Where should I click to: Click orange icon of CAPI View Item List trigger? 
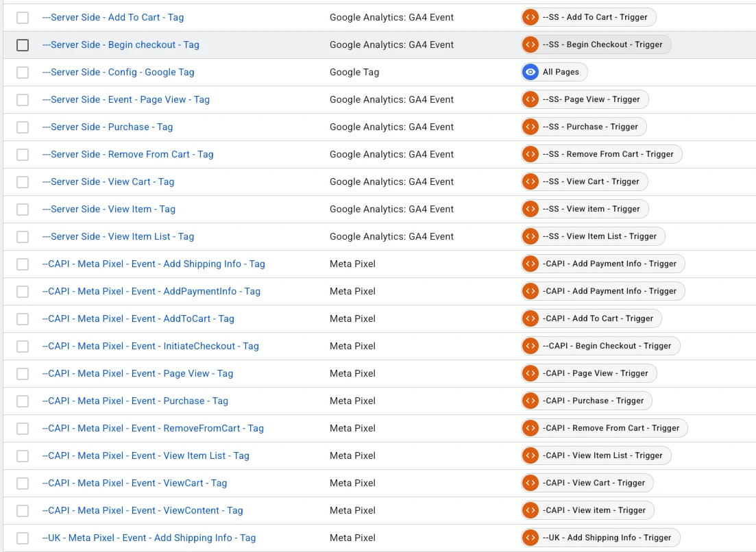pos(531,455)
